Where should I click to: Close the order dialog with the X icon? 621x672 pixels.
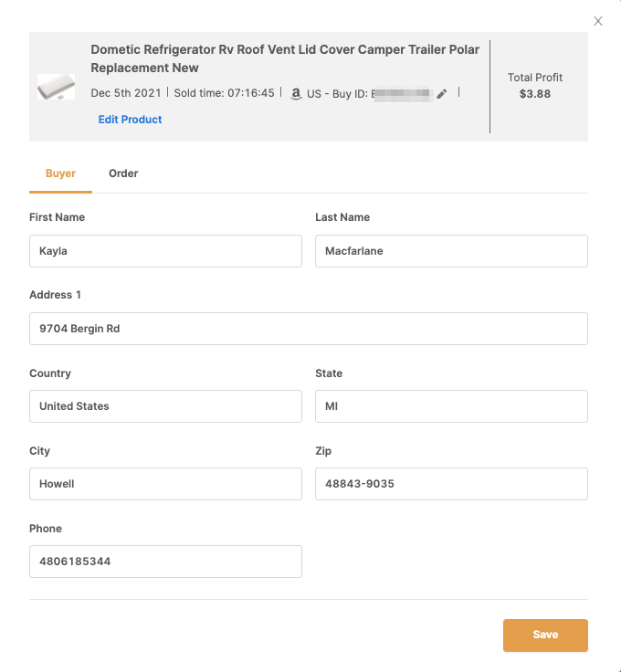click(598, 21)
